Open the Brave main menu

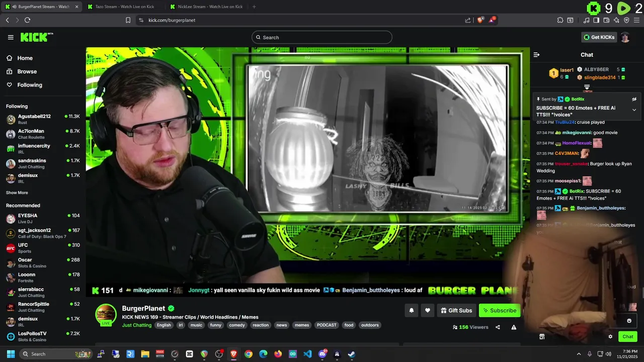click(x=636, y=20)
